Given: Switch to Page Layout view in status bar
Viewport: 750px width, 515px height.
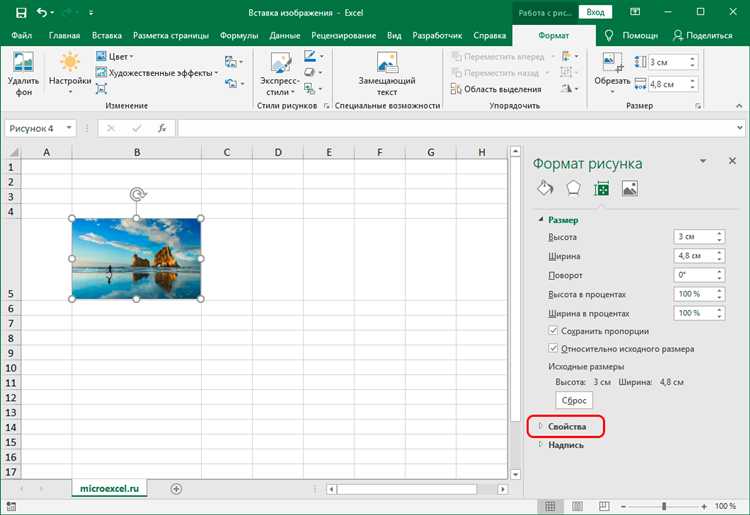Looking at the screenshot, I should pos(577,506).
